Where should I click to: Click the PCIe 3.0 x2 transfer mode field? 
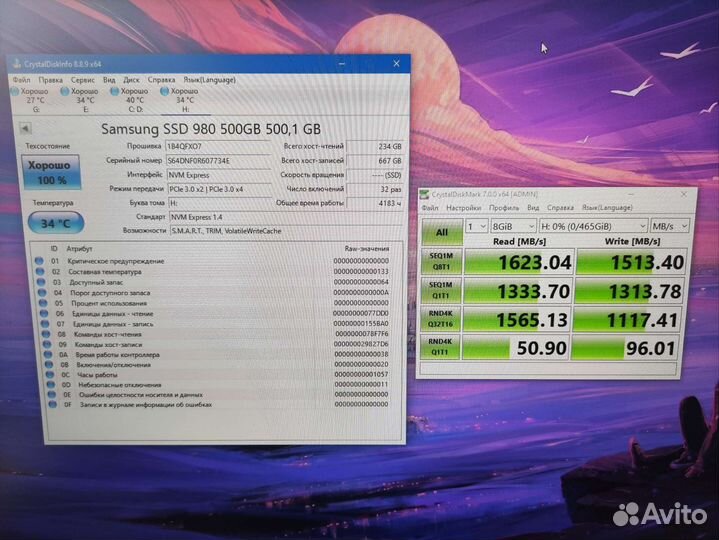(x=220, y=189)
